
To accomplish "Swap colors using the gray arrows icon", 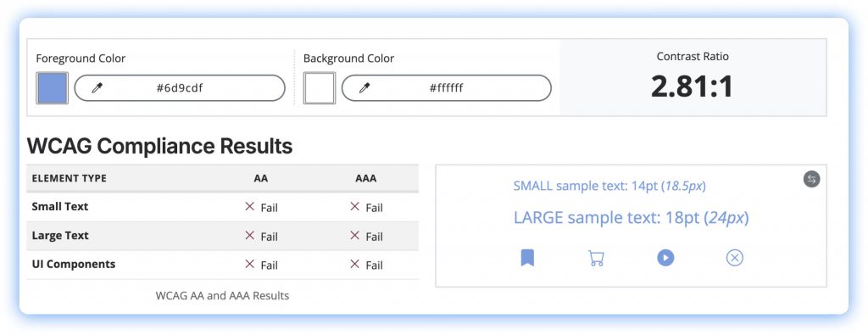I will tap(811, 179).
